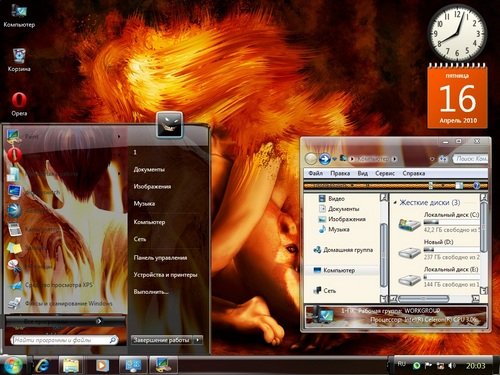Click the network icon in system tray
The height and width of the screenshot is (375, 500).
tap(440, 366)
